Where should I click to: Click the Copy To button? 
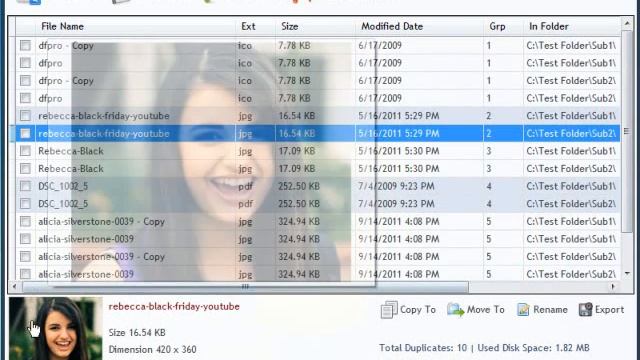click(x=408, y=310)
